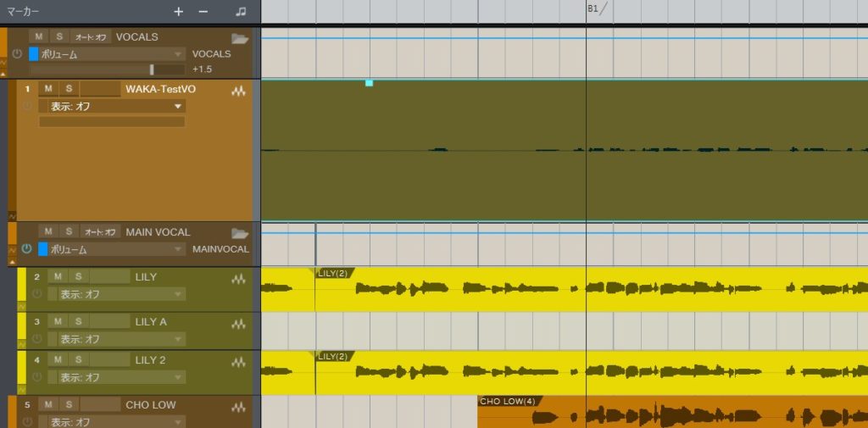This screenshot has height=428, width=868.
Task: Click the VOCALS volume slider handle
Action: (x=153, y=69)
